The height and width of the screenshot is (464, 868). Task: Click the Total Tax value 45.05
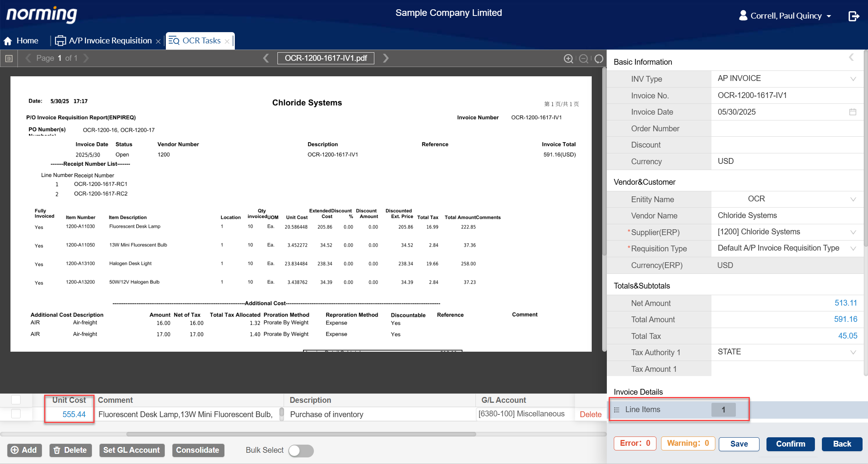(x=847, y=336)
